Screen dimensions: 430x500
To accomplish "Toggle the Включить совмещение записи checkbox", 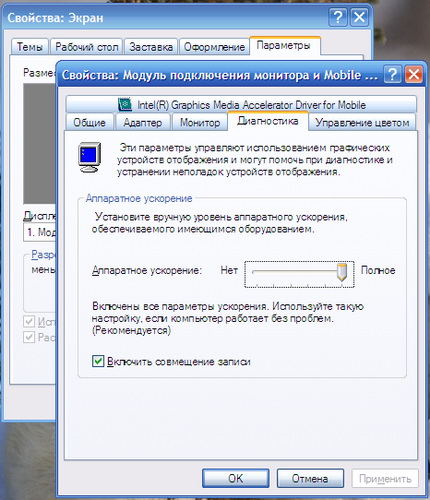I will coord(98,361).
